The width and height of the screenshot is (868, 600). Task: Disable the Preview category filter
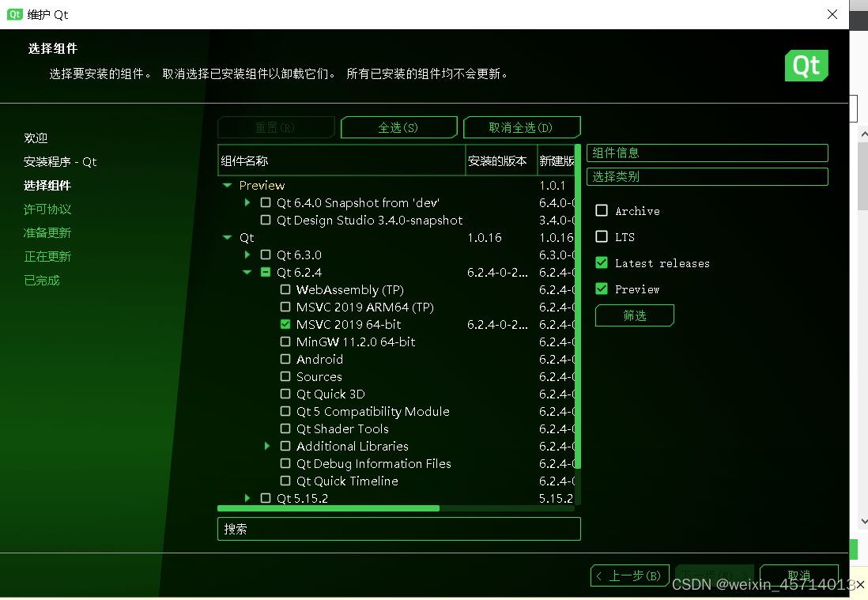602,289
